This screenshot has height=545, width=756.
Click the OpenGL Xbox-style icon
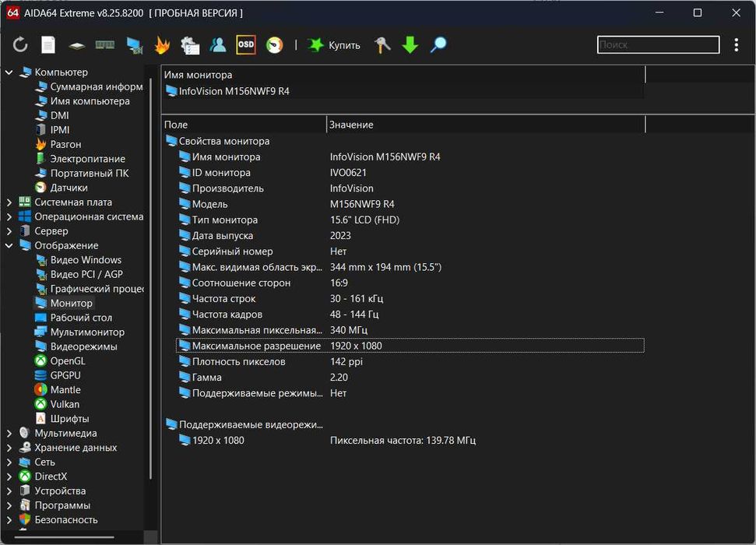[41, 360]
